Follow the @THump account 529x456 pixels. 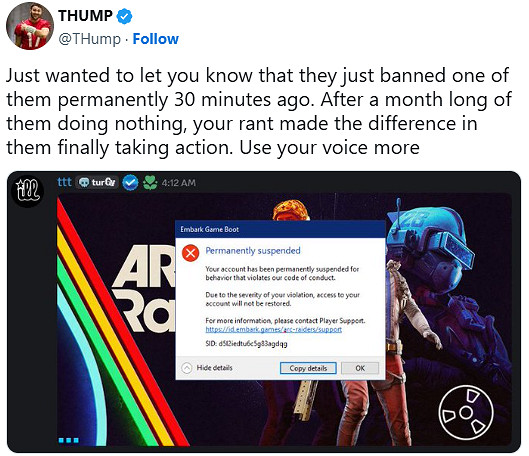pos(156,39)
